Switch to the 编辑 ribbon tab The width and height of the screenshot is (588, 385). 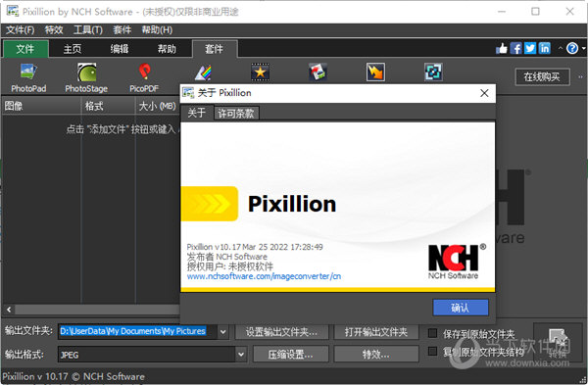tap(120, 49)
